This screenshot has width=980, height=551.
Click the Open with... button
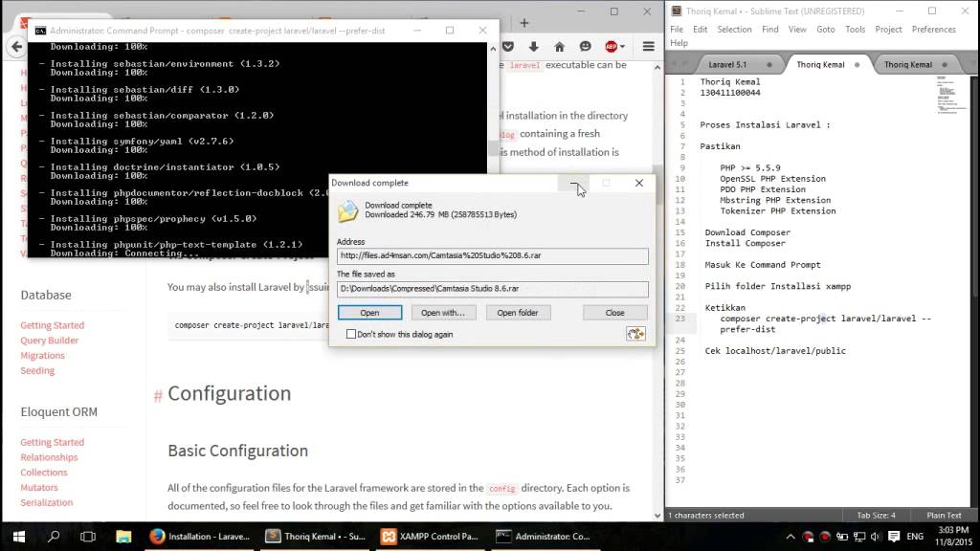[443, 313]
